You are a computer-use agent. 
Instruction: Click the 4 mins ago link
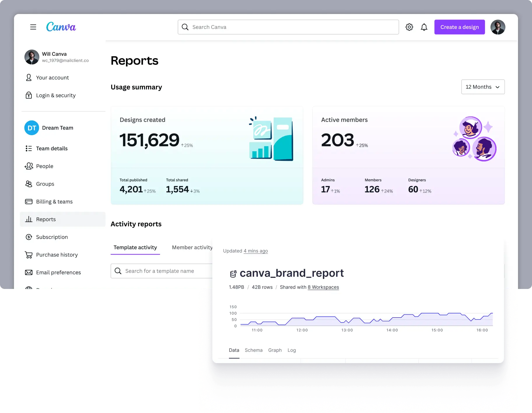(256, 251)
